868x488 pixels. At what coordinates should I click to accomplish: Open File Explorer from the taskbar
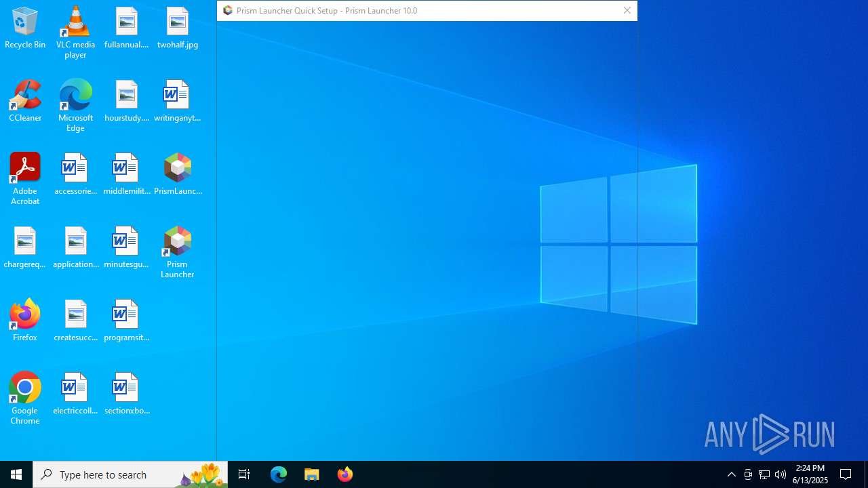312,474
